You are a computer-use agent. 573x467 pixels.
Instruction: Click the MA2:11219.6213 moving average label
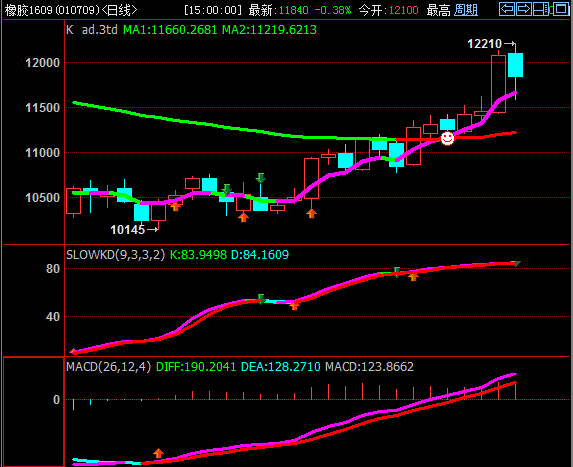click(269, 30)
